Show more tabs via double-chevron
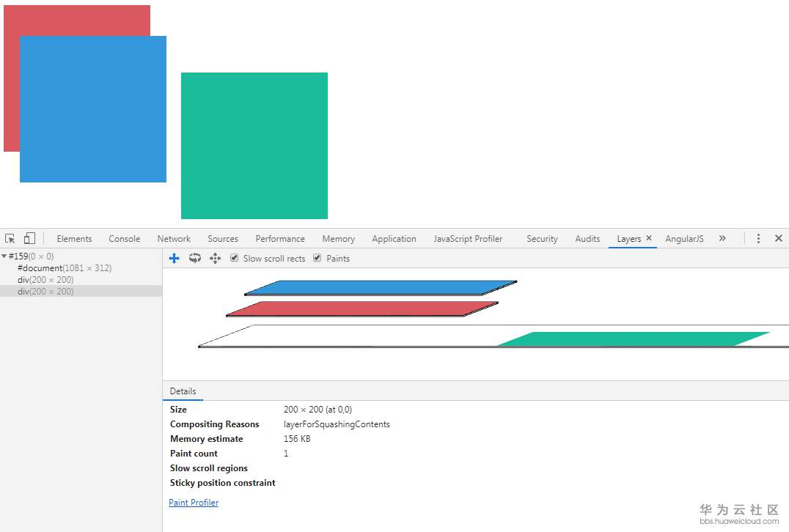This screenshot has height=532, width=789. tap(722, 238)
